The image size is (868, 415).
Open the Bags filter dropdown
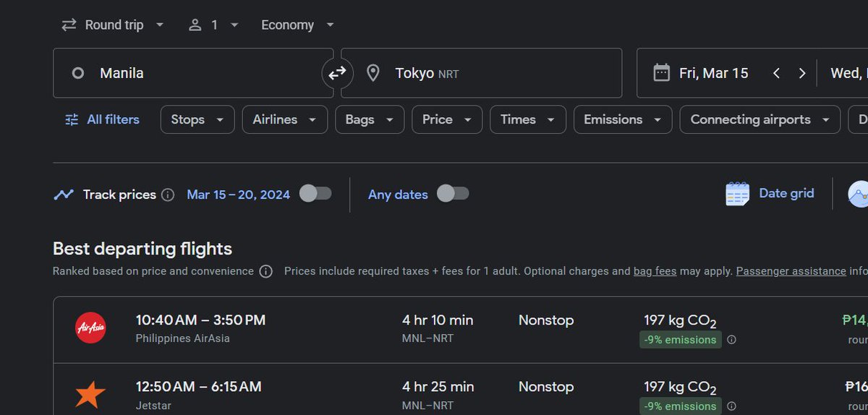(370, 119)
